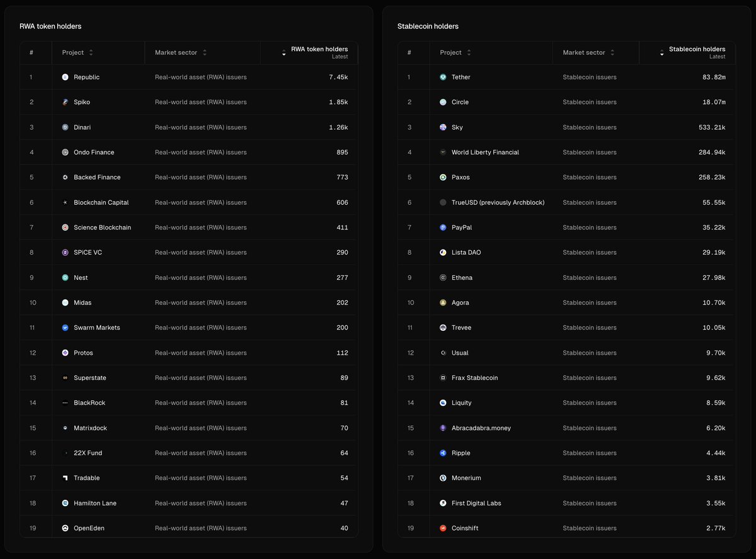Click the '#' header in RWA table

tap(31, 52)
